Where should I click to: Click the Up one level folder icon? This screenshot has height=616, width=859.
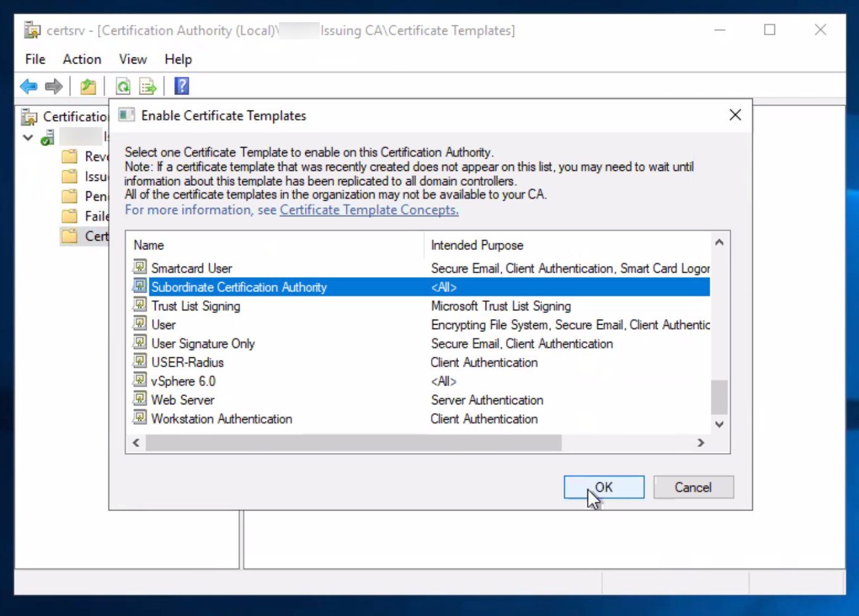[88, 86]
